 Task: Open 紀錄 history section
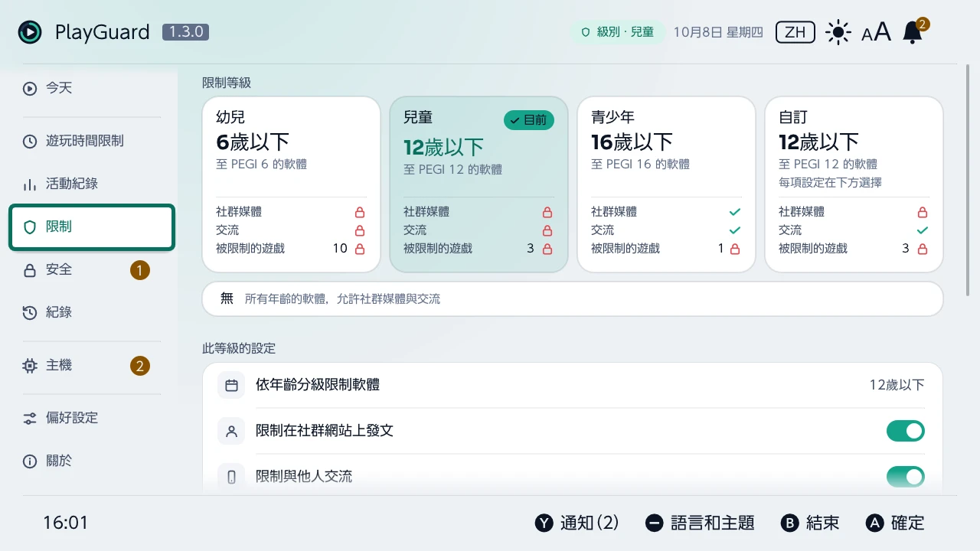click(92, 312)
